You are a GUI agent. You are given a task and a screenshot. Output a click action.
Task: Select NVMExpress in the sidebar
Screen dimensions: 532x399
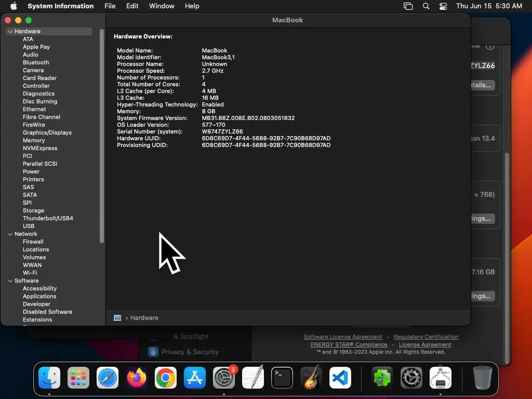40,148
